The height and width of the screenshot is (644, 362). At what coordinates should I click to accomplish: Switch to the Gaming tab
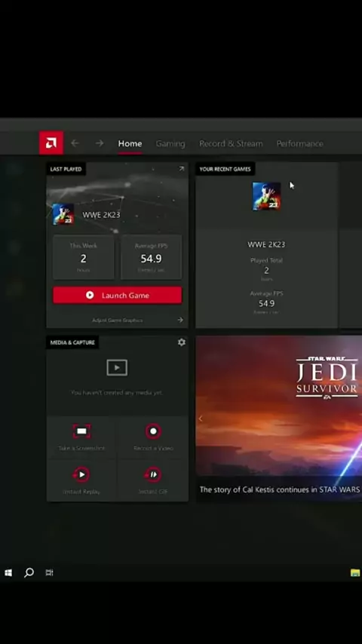(170, 143)
